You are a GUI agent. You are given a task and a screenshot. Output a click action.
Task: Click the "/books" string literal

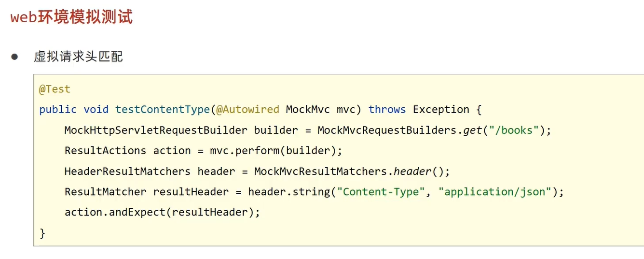[516, 130]
